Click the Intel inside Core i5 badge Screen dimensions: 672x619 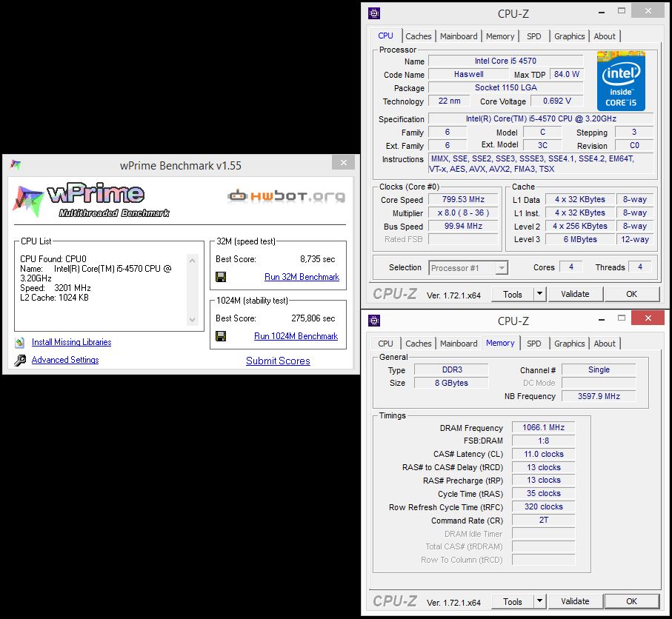(x=621, y=81)
